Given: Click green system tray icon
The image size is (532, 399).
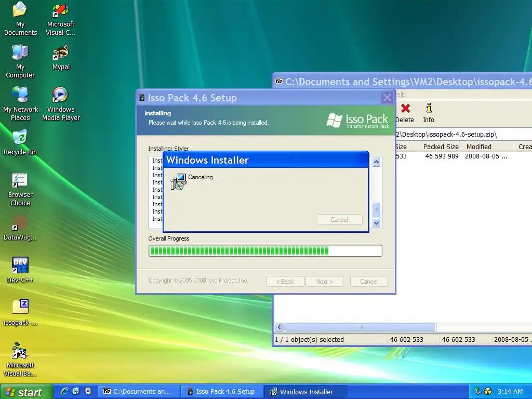Looking at the screenshot, I should click(478, 391).
